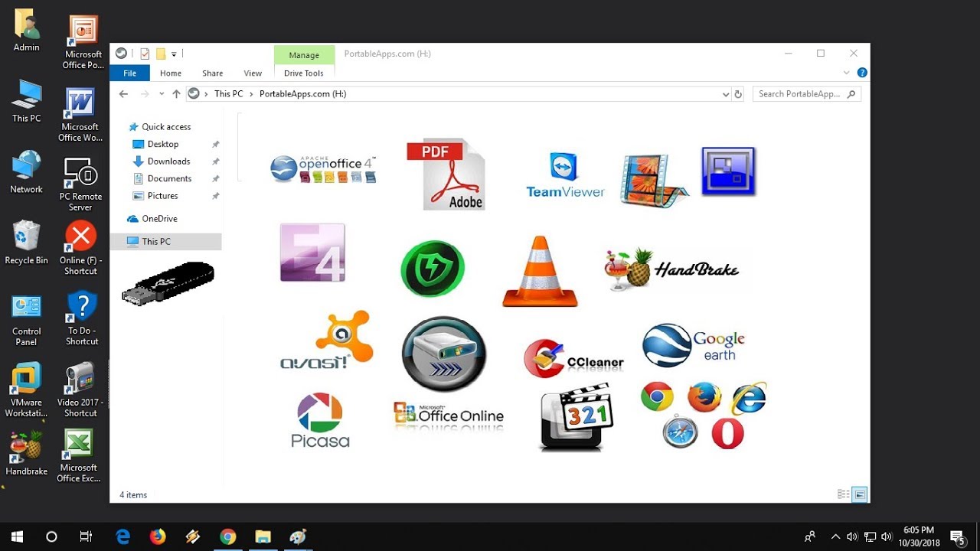980x551 pixels.
Task: Launch Firefox from the taskbar
Action: click(x=158, y=536)
